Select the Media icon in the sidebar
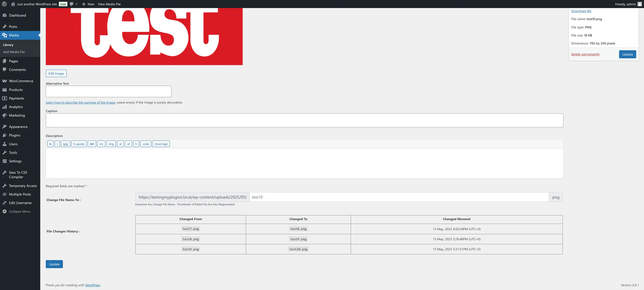 pos(5,35)
